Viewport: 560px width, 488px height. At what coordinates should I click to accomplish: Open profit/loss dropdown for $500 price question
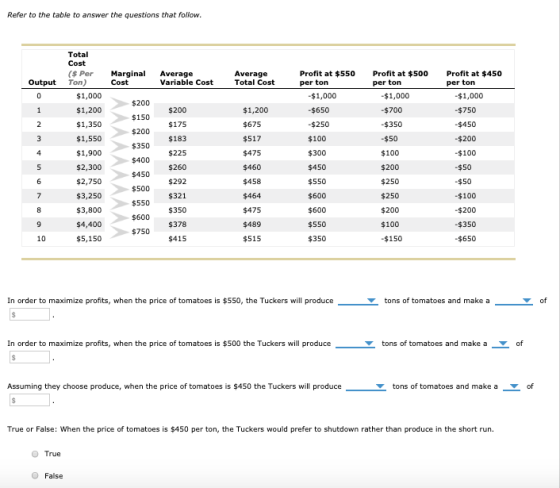[x=500, y=344]
